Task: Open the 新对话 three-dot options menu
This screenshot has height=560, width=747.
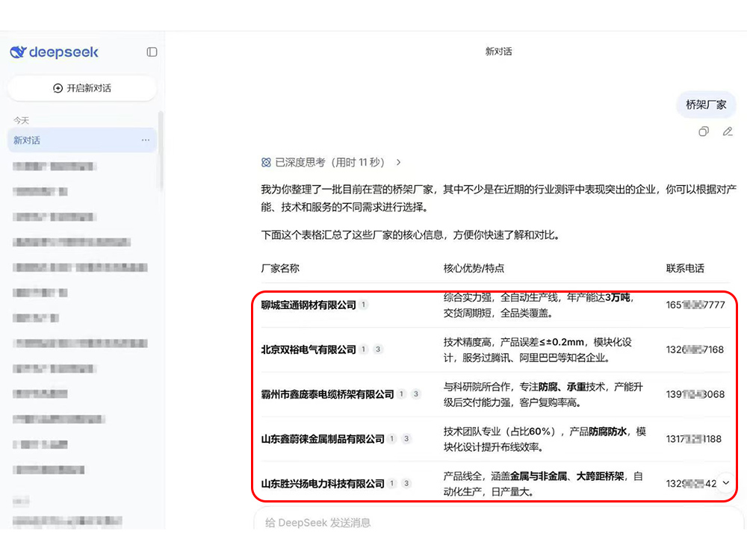Action: tap(146, 140)
